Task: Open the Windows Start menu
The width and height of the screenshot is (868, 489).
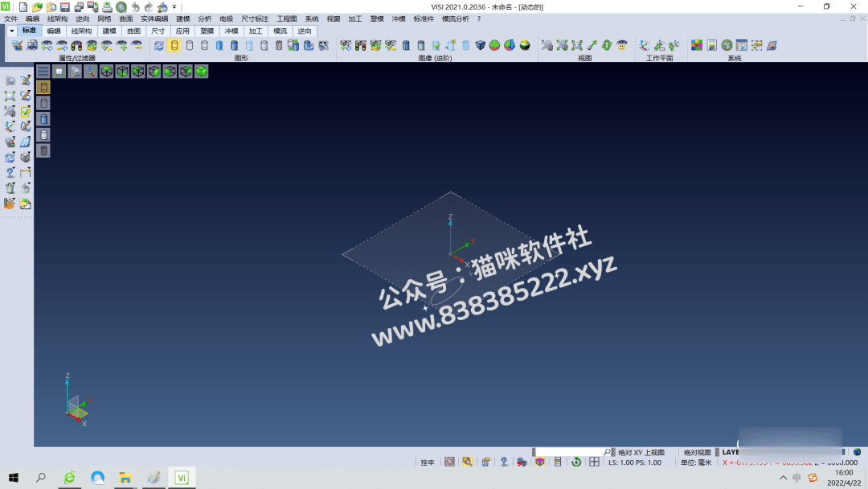Action: pyautogui.click(x=14, y=478)
